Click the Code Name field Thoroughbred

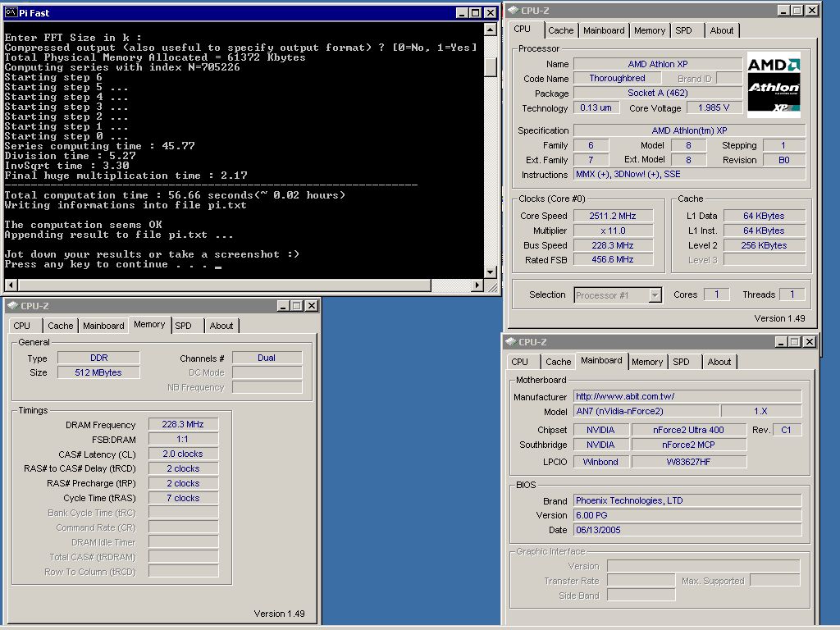point(617,78)
